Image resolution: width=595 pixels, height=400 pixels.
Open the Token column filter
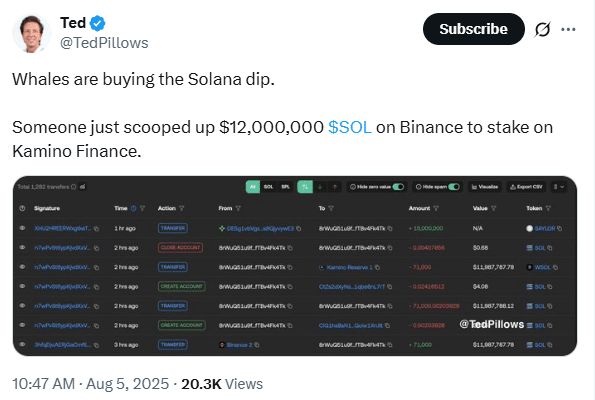(x=548, y=208)
